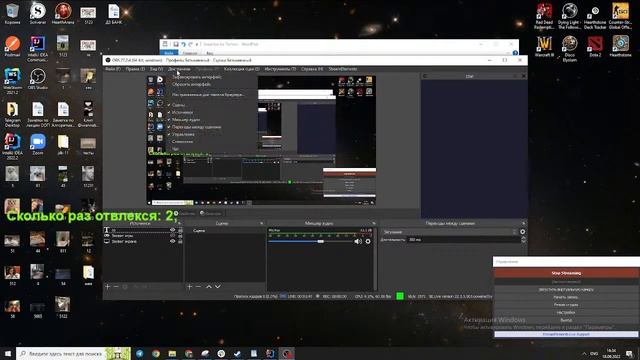Launch Dota 2 desktop icon
This screenshot has height=360, width=640.
(595, 46)
